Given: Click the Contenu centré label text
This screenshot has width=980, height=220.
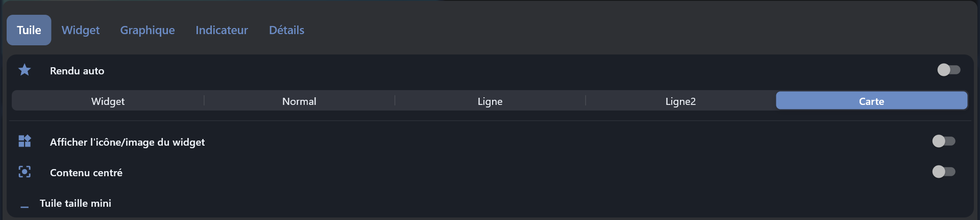Looking at the screenshot, I should 86,173.
